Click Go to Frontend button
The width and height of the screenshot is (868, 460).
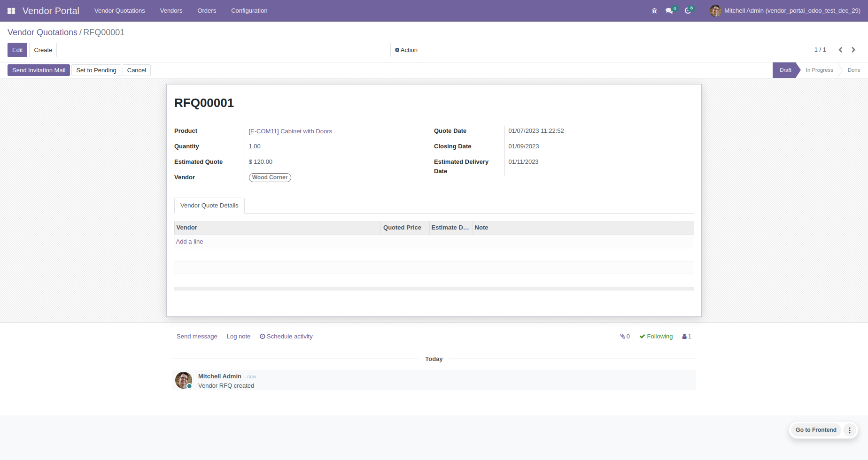tap(816, 430)
